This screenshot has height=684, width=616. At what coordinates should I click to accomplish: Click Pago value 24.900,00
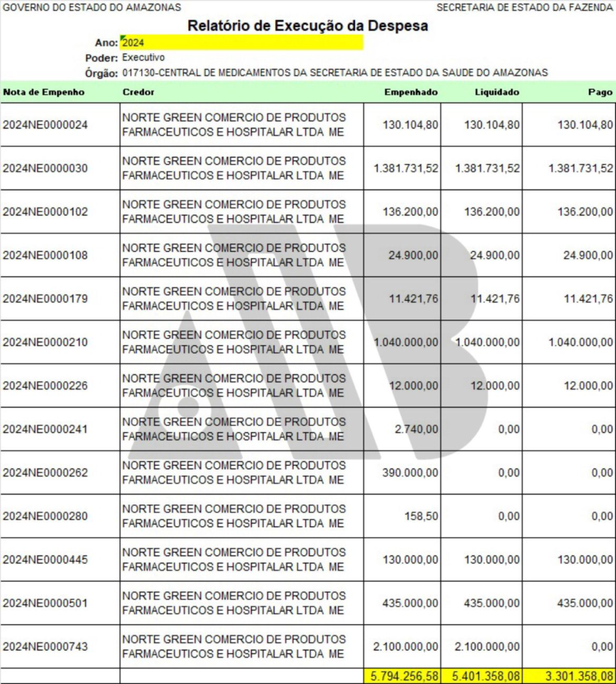[x=588, y=255]
